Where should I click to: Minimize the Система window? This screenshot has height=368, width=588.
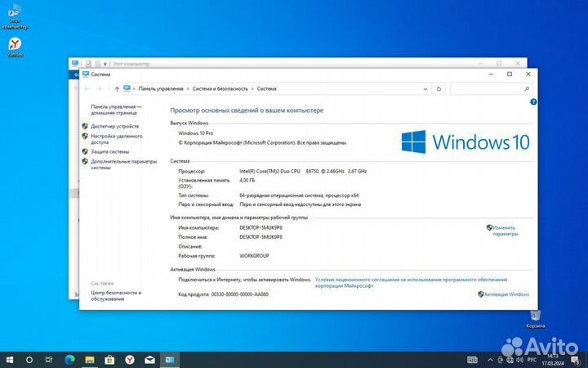tap(492, 74)
